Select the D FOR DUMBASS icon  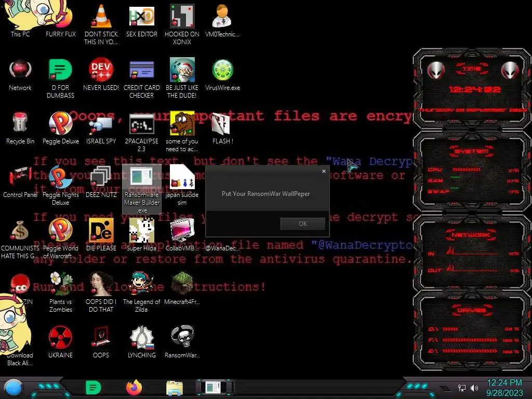point(60,78)
